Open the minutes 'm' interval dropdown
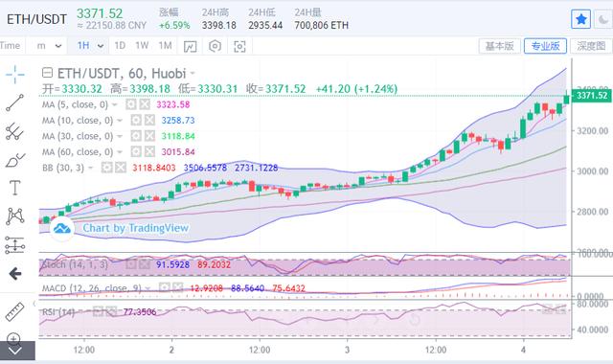Image resolution: width=613 pixels, height=364 pixels. [x=49, y=46]
